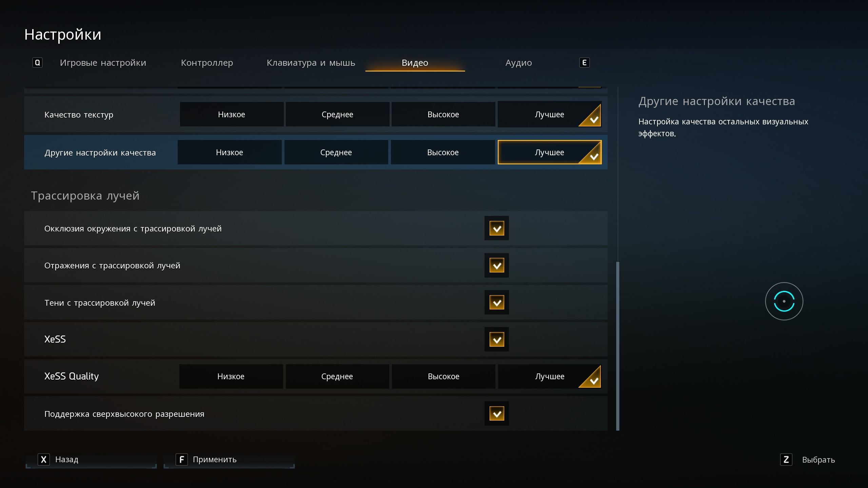Image resolution: width=868 pixels, height=488 pixels.
Task: Click the Q key icon for previous tab
Action: (37, 63)
